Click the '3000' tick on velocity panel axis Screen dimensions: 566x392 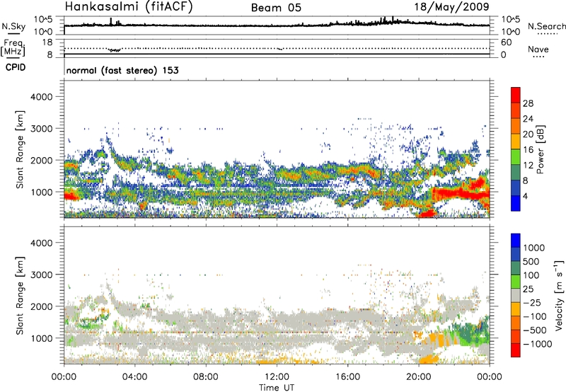coord(41,275)
